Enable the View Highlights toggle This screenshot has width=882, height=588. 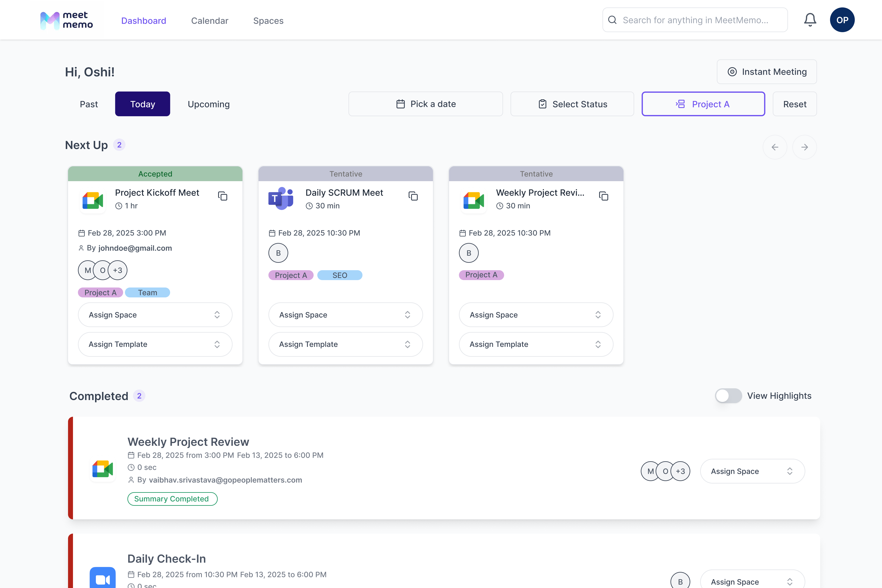728,396
